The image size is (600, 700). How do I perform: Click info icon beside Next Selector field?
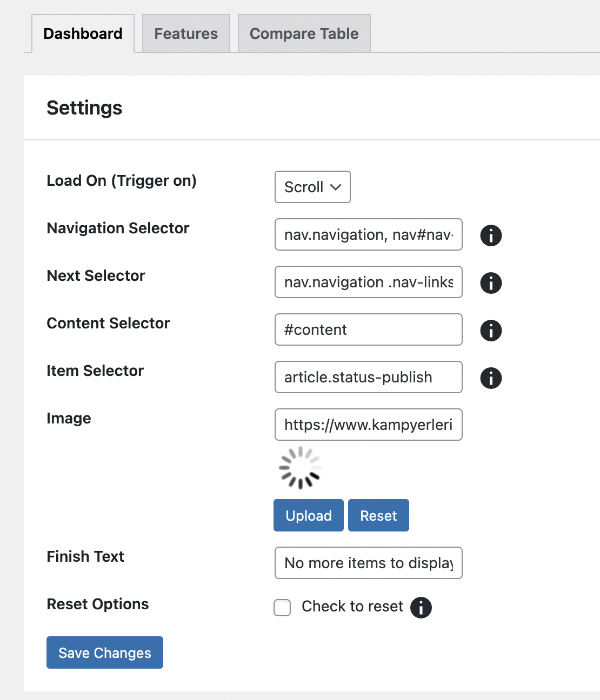coord(491,282)
